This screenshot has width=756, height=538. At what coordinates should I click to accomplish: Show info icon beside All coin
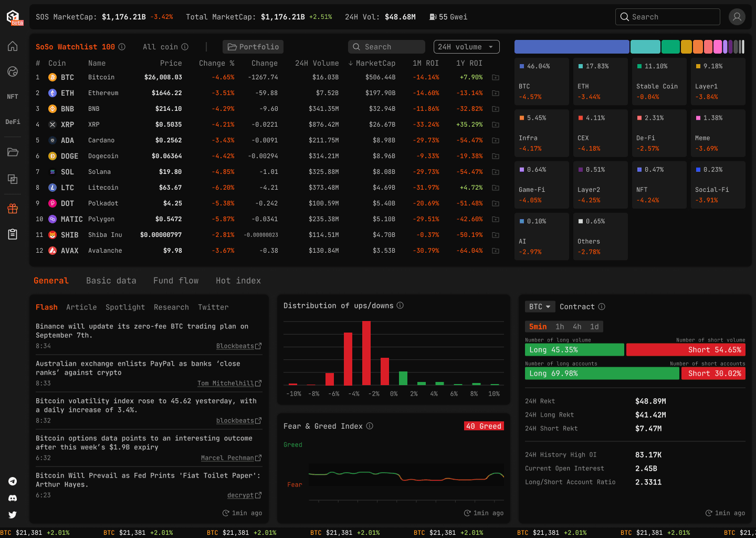tap(185, 47)
